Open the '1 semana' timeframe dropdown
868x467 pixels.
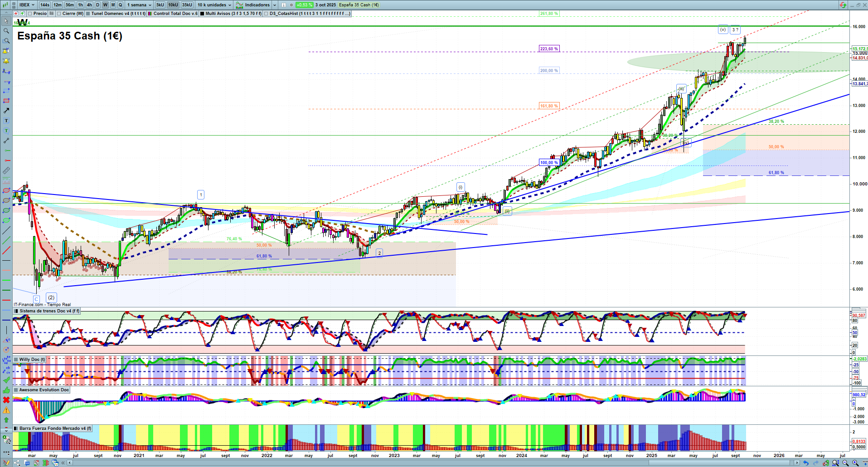pyautogui.click(x=139, y=5)
